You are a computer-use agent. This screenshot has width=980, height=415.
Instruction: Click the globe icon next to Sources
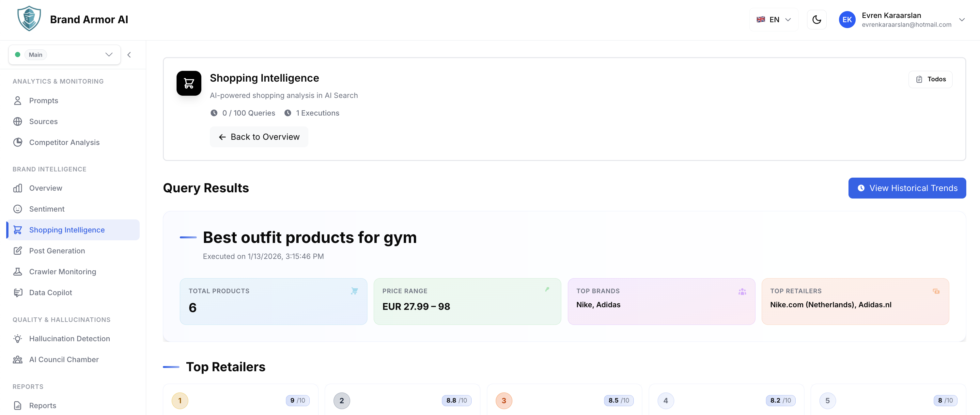pyautogui.click(x=18, y=121)
